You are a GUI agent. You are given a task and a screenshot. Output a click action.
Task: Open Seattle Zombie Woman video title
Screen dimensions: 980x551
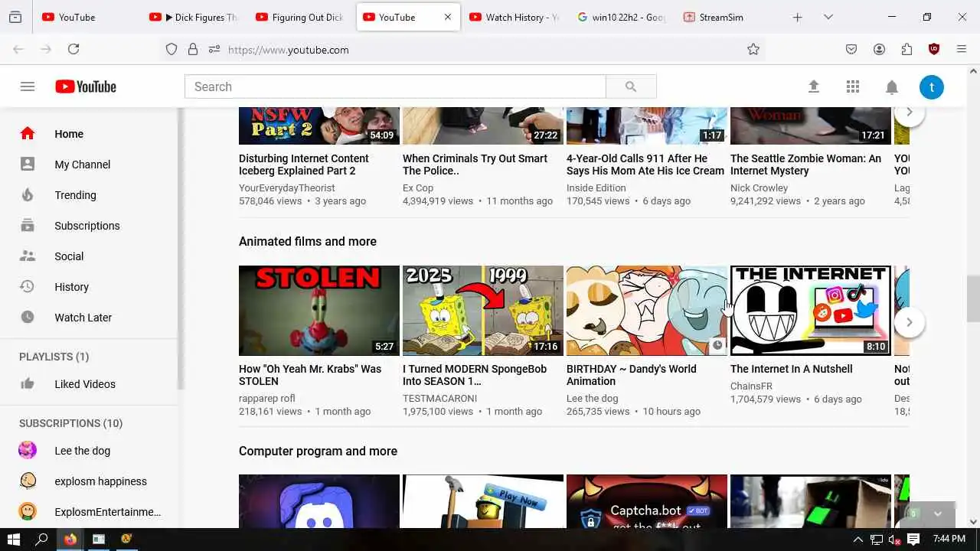(x=805, y=165)
